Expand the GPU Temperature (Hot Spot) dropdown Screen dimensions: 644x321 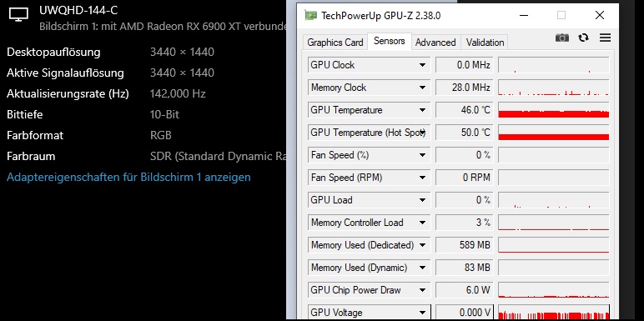[x=422, y=133]
